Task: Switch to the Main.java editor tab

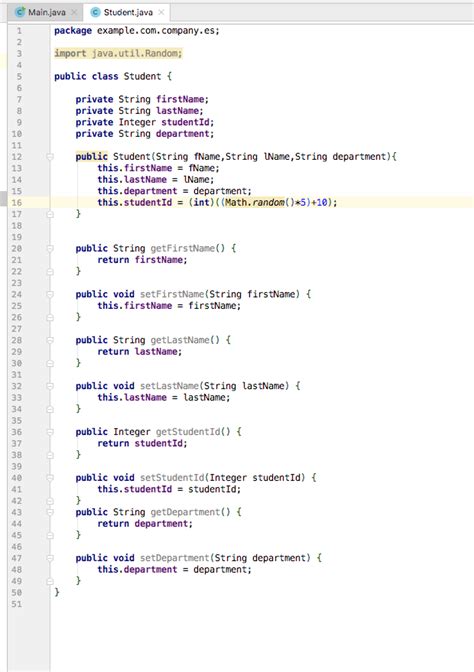Action: tap(46, 12)
